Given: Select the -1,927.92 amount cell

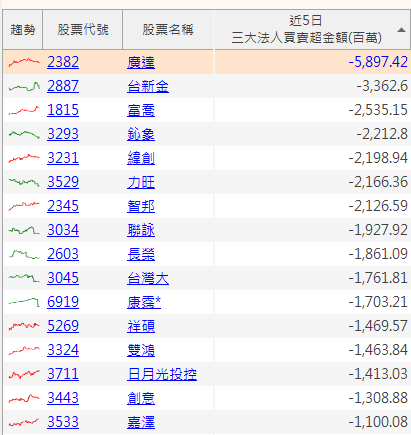Looking at the screenshot, I should pos(312,230).
